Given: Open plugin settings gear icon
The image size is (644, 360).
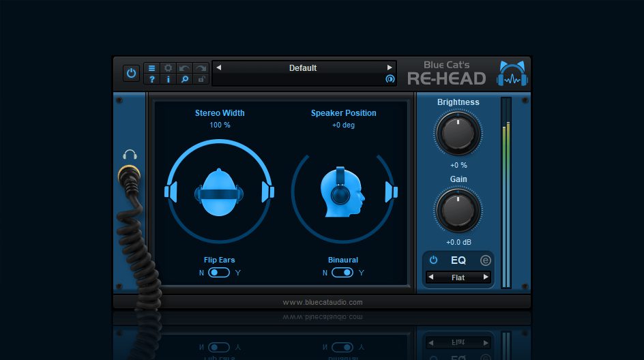Looking at the screenshot, I should pyautogui.click(x=168, y=68).
